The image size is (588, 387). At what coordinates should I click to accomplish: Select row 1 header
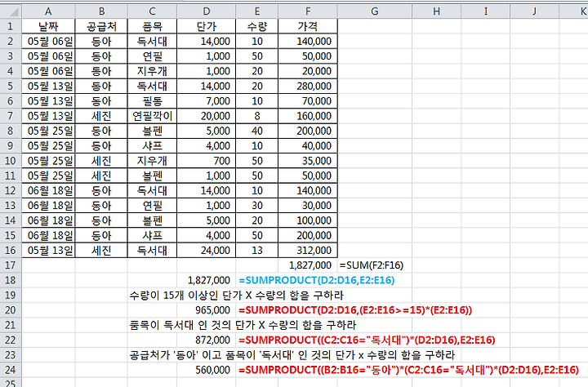point(11,26)
